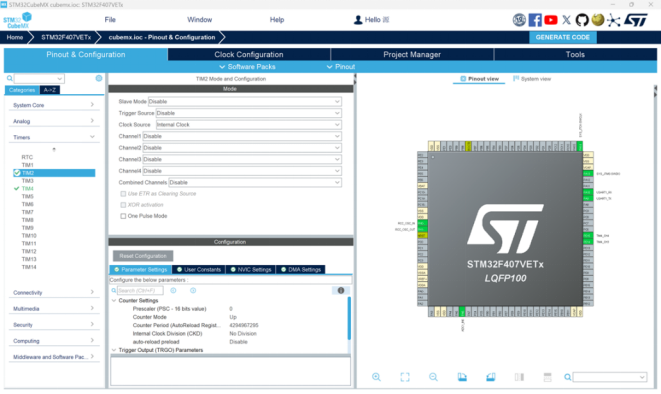Click the parameter info icon

(341, 290)
